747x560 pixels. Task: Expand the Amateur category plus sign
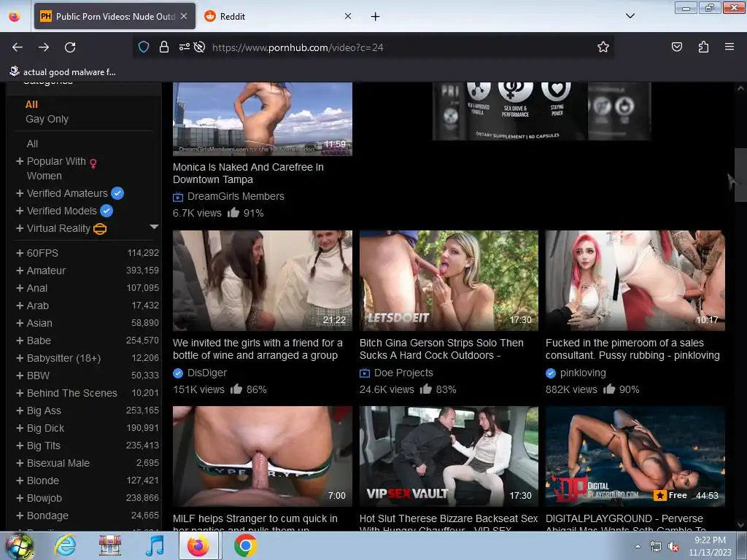(x=20, y=271)
